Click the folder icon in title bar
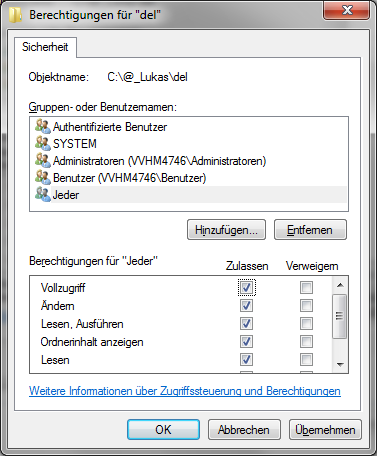The width and height of the screenshot is (377, 456). [15, 15]
